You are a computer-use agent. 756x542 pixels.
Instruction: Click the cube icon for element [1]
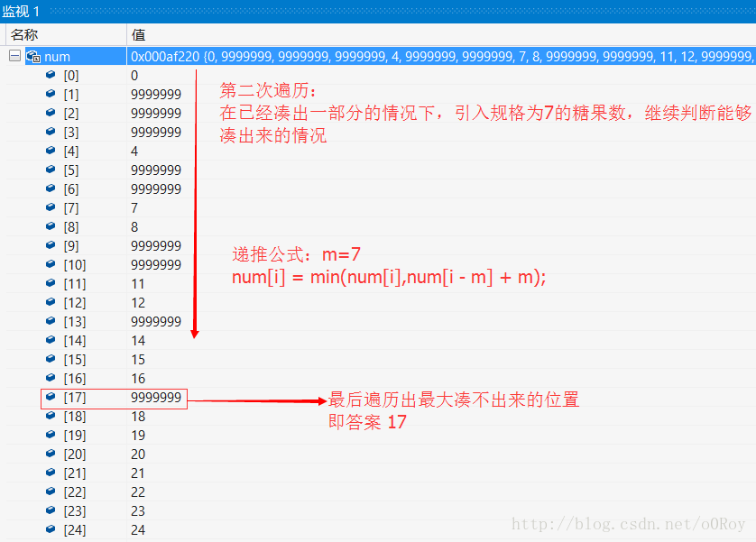tap(51, 94)
